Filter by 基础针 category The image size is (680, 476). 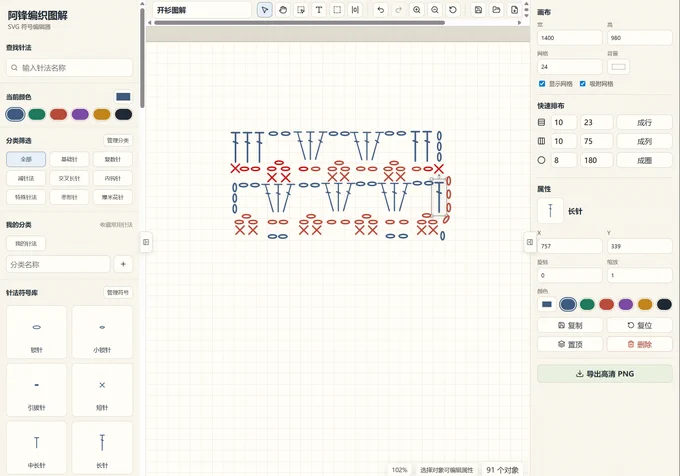tap(69, 159)
